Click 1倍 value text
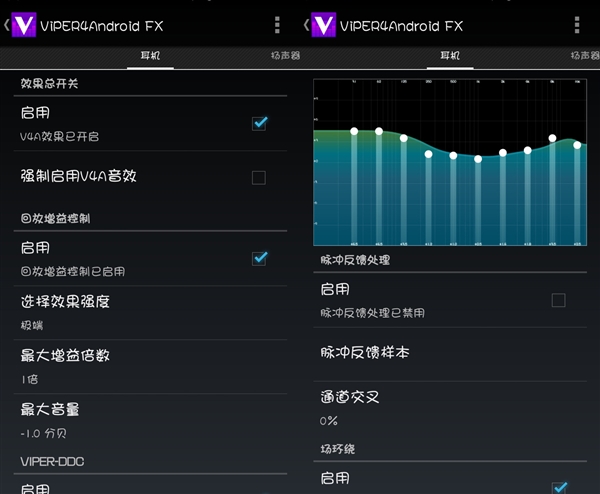 click(29, 380)
